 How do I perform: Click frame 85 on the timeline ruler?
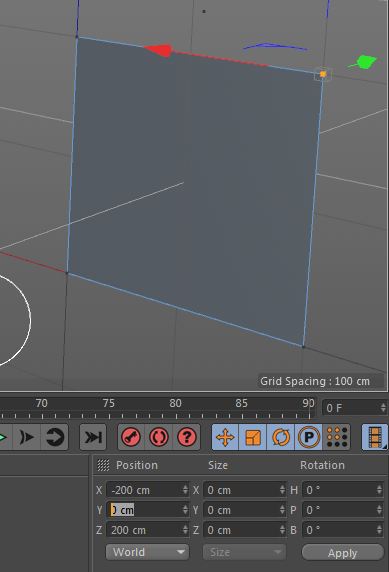(242, 403)
